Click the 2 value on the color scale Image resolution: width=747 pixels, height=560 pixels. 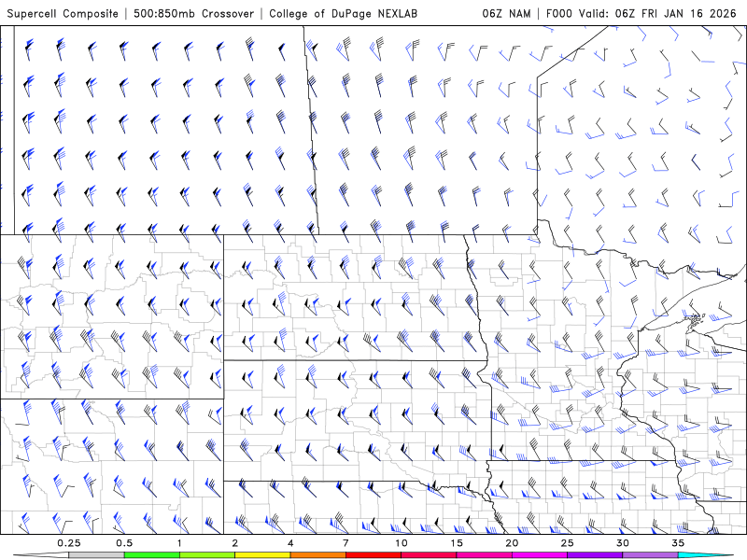pos(235,543)
